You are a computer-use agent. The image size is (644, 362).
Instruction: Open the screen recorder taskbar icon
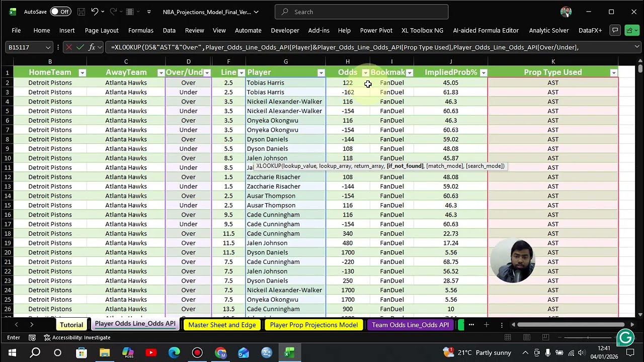pos(197,352)
